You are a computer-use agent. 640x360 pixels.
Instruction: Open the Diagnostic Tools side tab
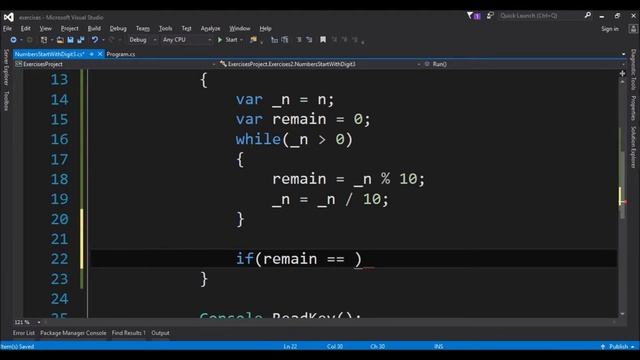tap(633, 70)
